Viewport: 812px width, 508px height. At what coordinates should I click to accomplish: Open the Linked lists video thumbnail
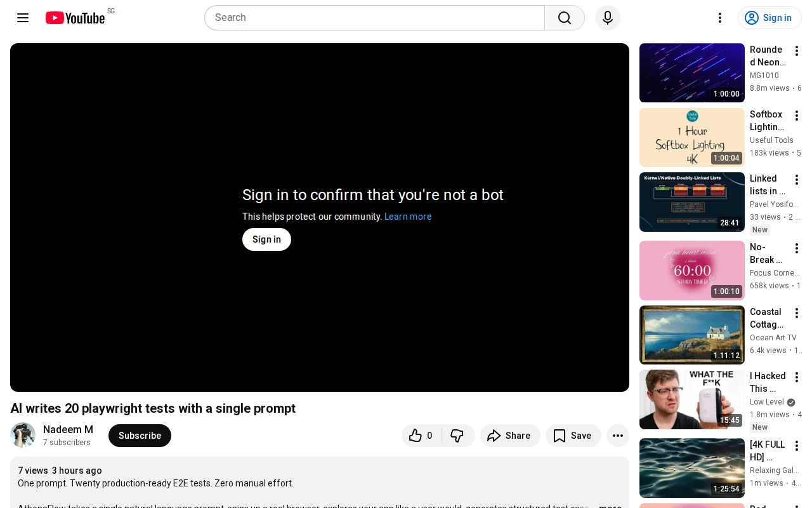point(692,202)
